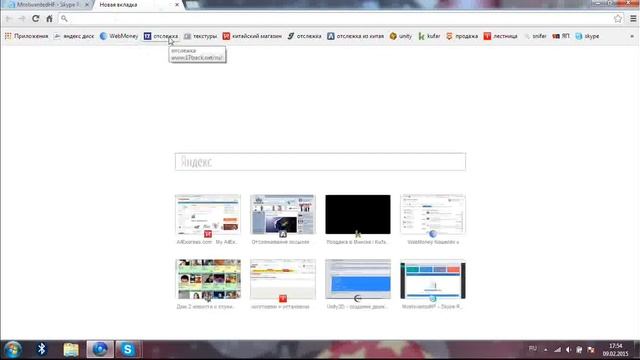Go to the home page icon
The width and height of the screenshot is (640, 360).
[49, 18]
